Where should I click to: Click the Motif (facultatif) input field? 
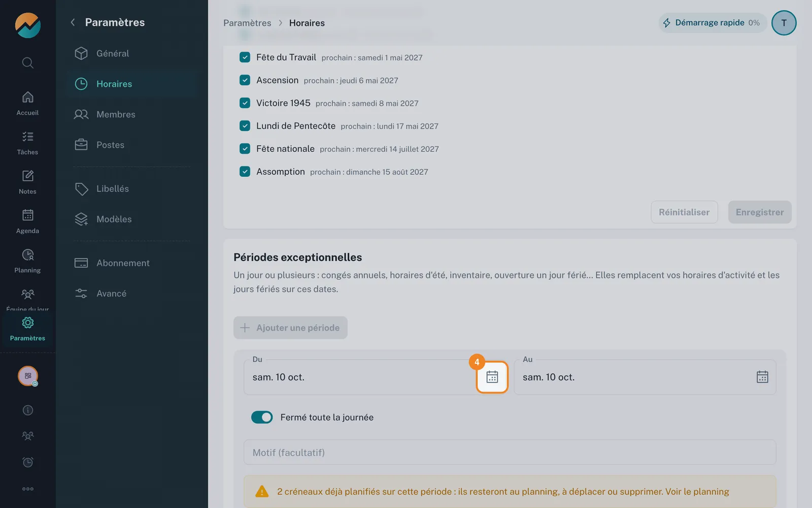[x=510, y=452]
